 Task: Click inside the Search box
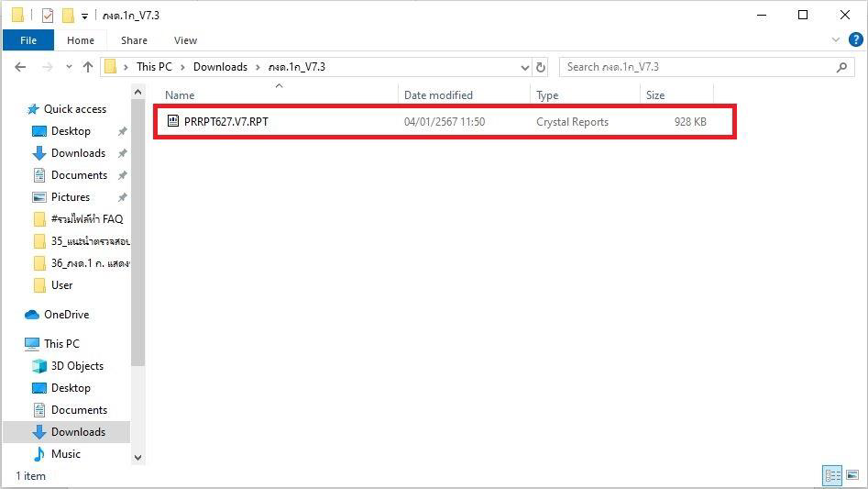click(697, 67)
